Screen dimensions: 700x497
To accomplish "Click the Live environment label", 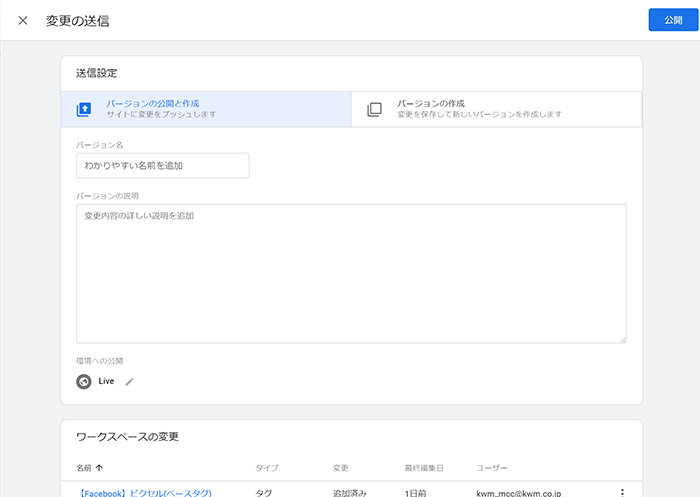I will point(106,381).
